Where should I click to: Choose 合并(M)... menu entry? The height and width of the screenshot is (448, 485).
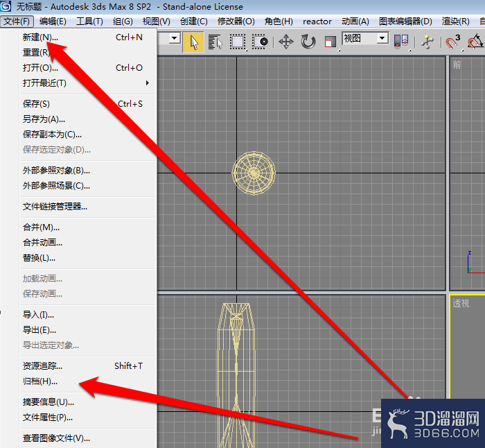pos(88,227)
